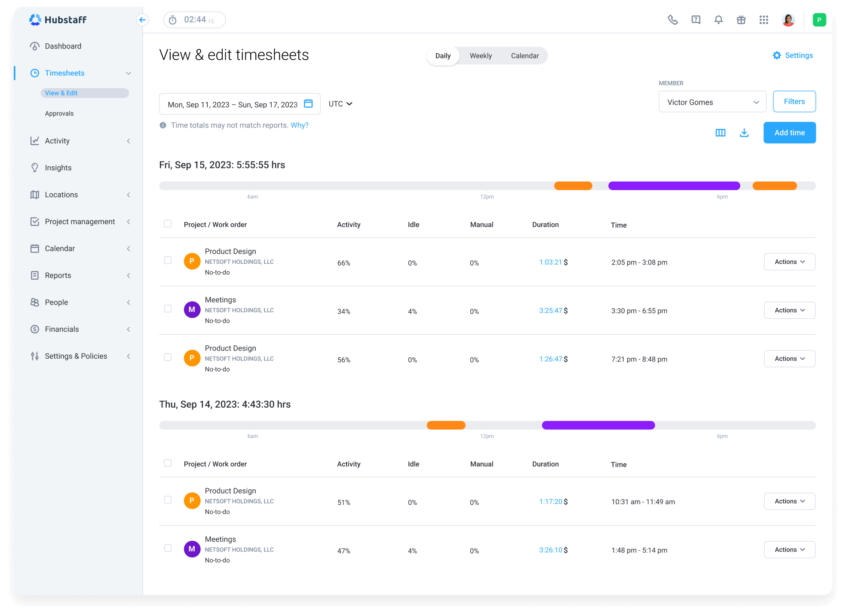
Task: Open the UTC timezone dropdown
Action: click(x=340, y=104)
